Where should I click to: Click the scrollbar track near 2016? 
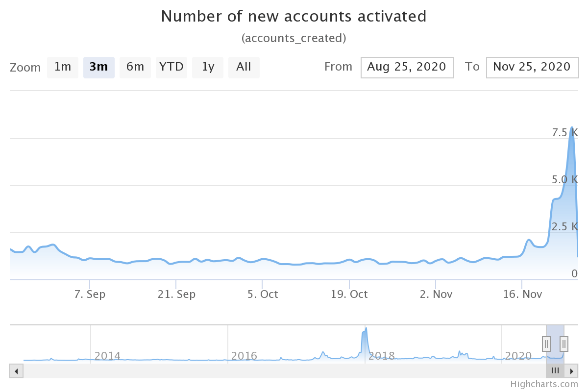(x=245, y=371)
